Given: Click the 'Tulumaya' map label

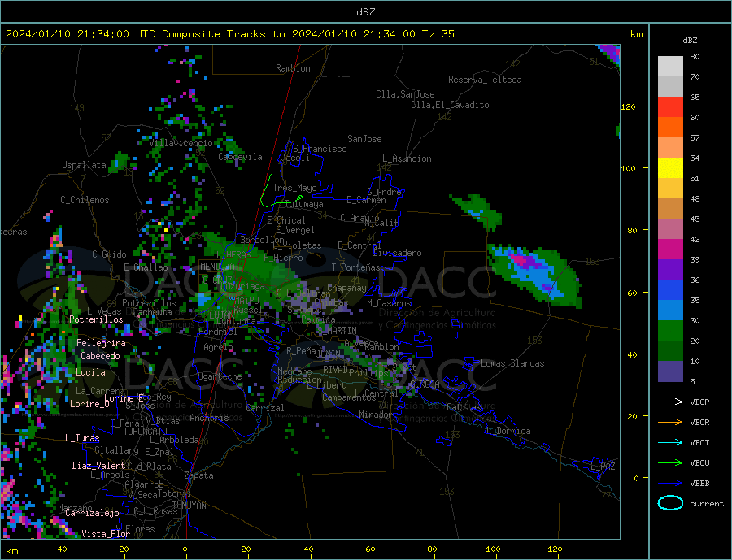Looking at the screenshot, I should pyautogui.click(x=303, y=204).
